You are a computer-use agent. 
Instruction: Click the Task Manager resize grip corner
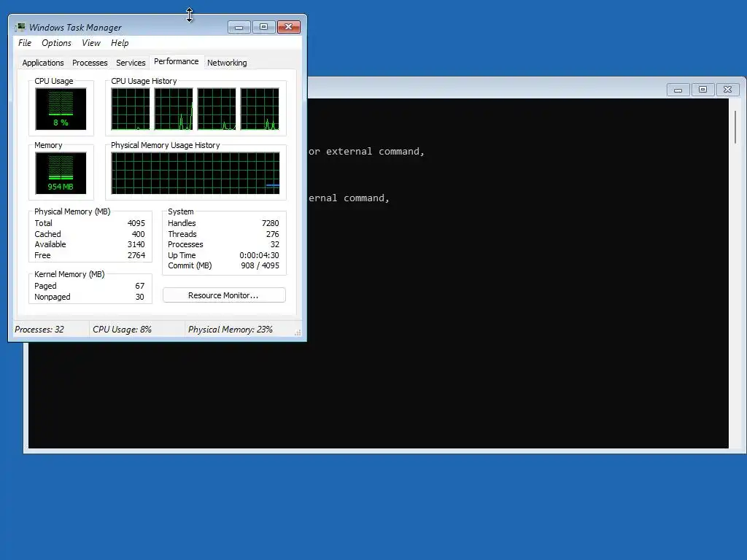[x=298, y=332]
